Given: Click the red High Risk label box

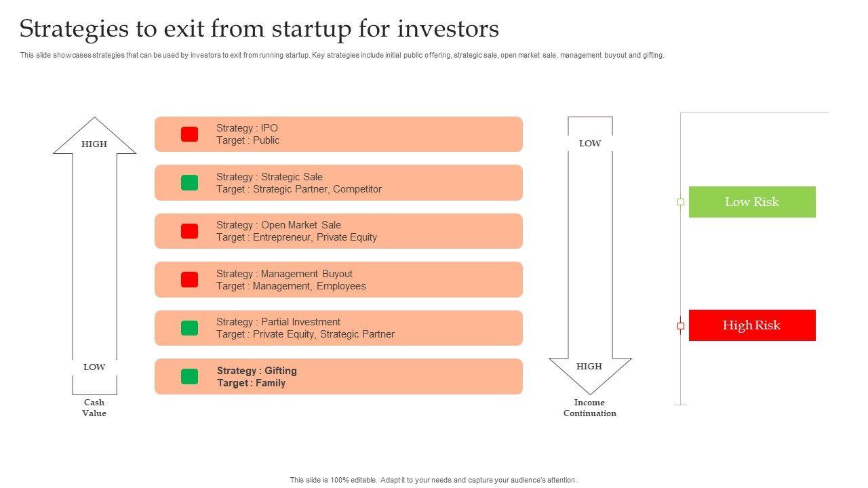Looking at the screenshot, I should click(x=752, y=325).
